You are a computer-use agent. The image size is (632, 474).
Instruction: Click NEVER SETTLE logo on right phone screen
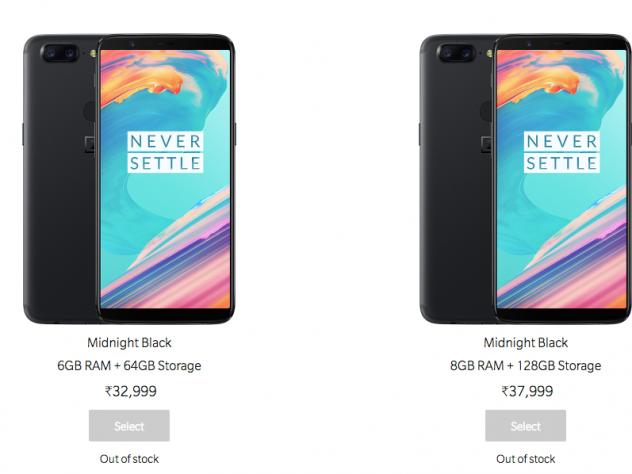561,152
